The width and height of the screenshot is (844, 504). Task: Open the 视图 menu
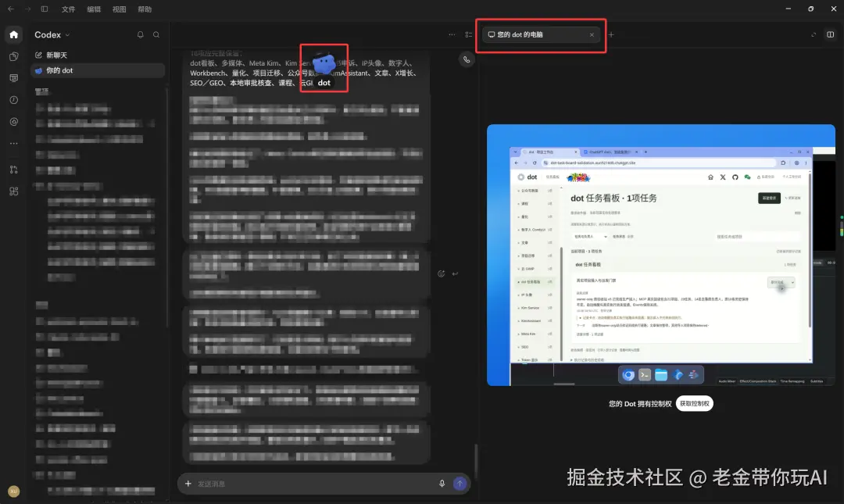(119, 9)
